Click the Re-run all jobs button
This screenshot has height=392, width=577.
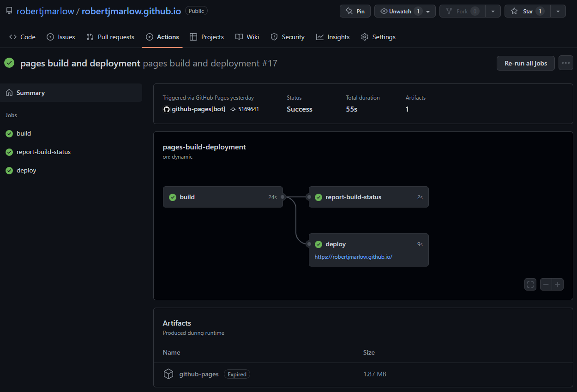[x=525, y=63]
